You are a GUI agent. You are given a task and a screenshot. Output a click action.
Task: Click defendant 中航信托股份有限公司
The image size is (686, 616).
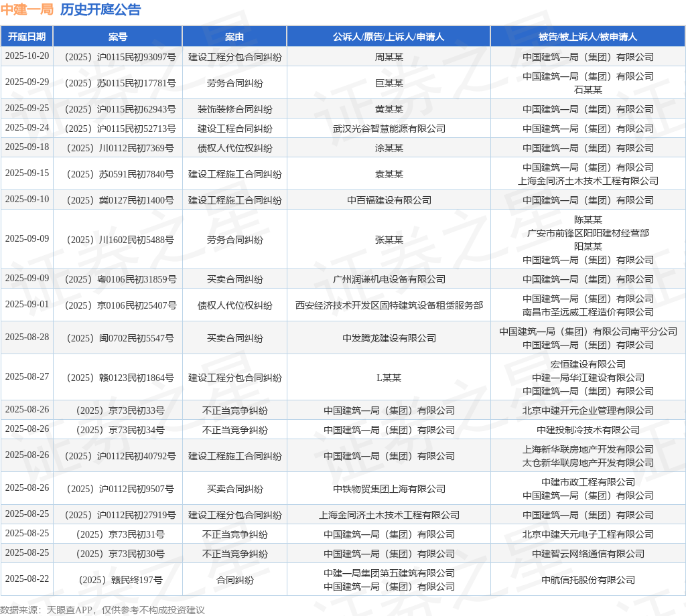coord(588,580)
